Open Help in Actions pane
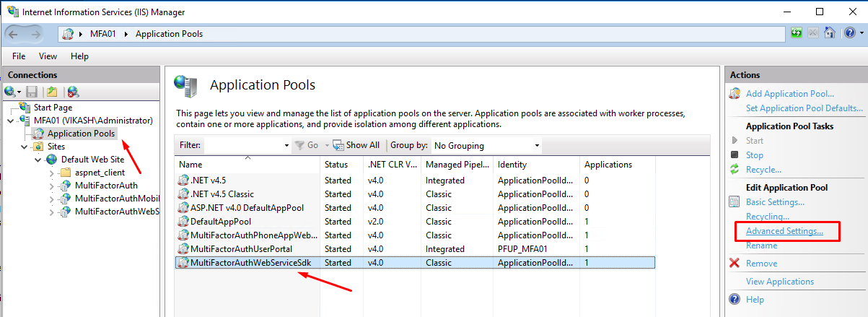Screen dimensions: 868x317 coord(755,300)
